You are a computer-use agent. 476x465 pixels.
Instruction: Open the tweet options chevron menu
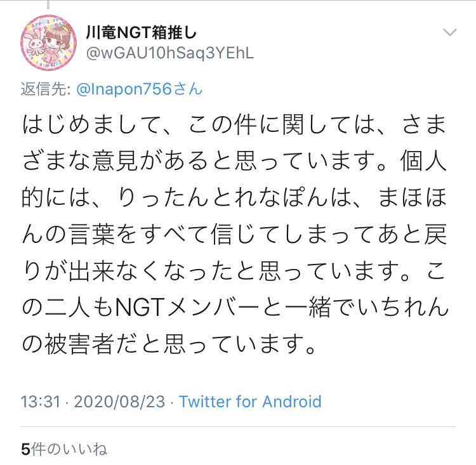[449, 32]
